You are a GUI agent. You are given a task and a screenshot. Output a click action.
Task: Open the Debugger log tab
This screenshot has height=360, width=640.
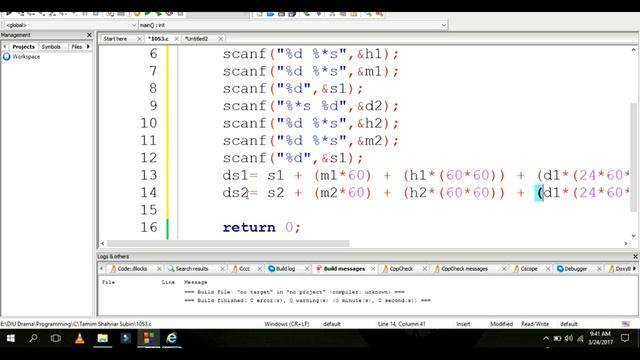tap(576, 269)
